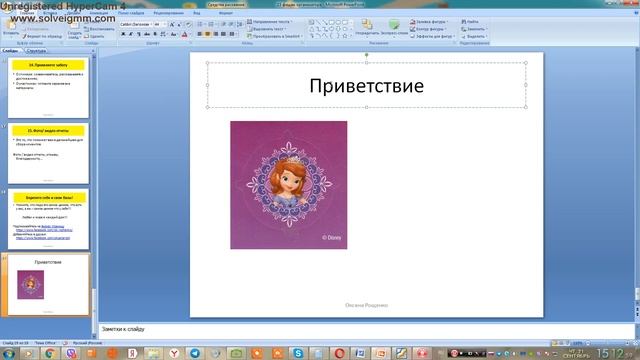Toggle Center paragraph alignment

[207, 34]
